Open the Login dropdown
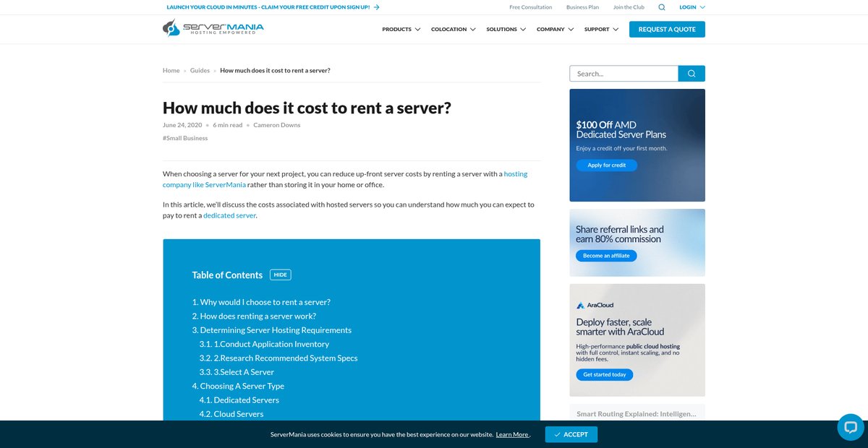Image resolution: width=868 pixels, height=448 pixels. tap(692, 7)
